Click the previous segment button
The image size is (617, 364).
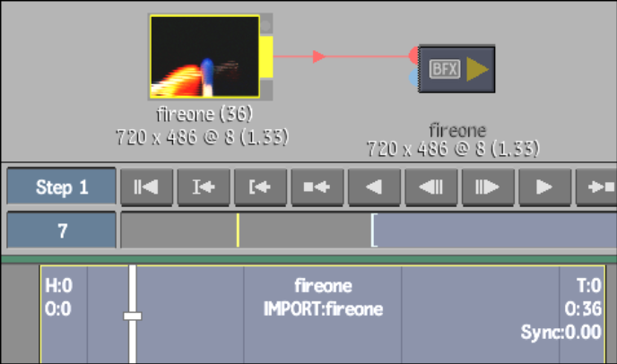point(317,186)
